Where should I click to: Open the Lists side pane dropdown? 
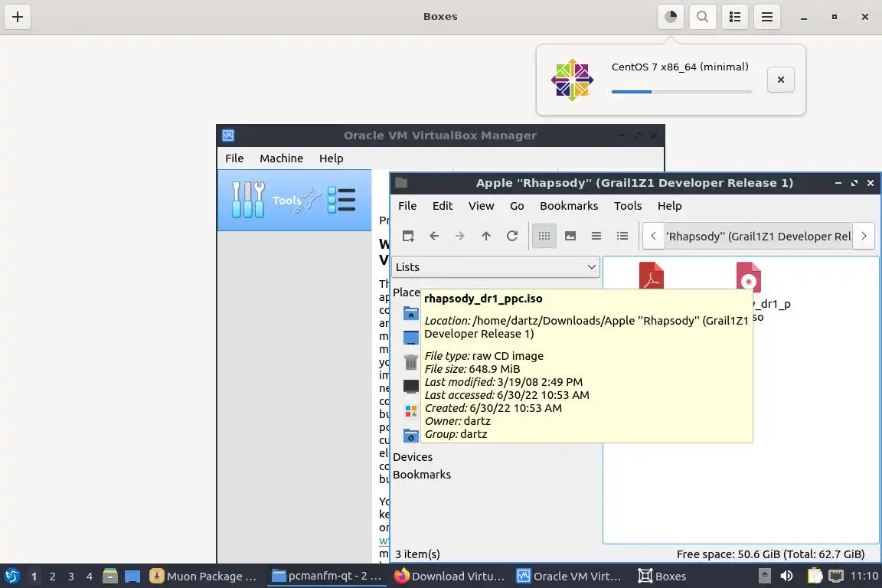point(495,267)
